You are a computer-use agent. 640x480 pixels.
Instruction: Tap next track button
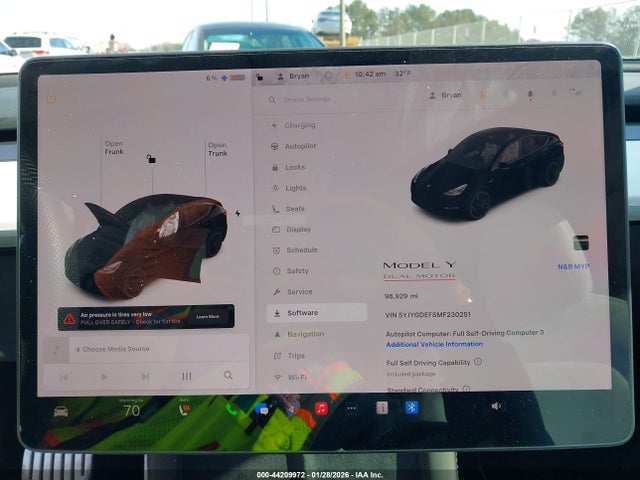pyautogui.click(x=145, y=376)
